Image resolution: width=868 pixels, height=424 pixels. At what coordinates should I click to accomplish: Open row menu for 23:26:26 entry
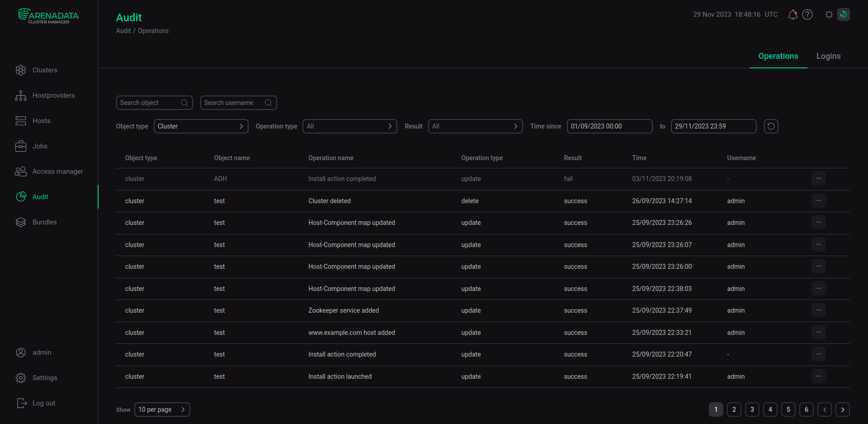(x=819, y=223)
